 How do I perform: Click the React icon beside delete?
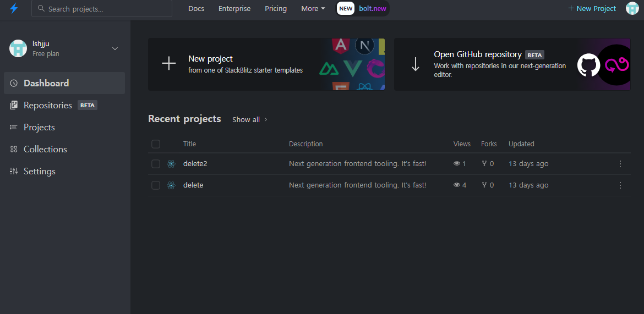coord(171,185)
